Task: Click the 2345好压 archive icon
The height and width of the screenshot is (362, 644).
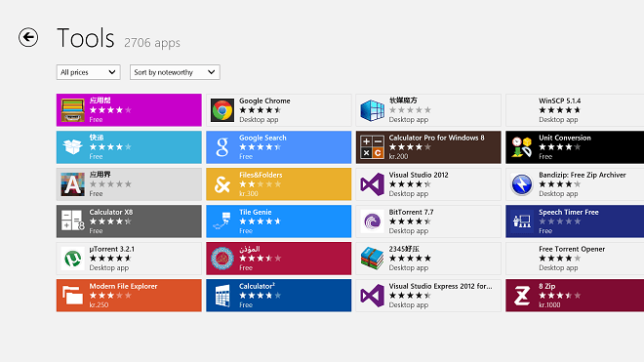Action: [372, 259]
